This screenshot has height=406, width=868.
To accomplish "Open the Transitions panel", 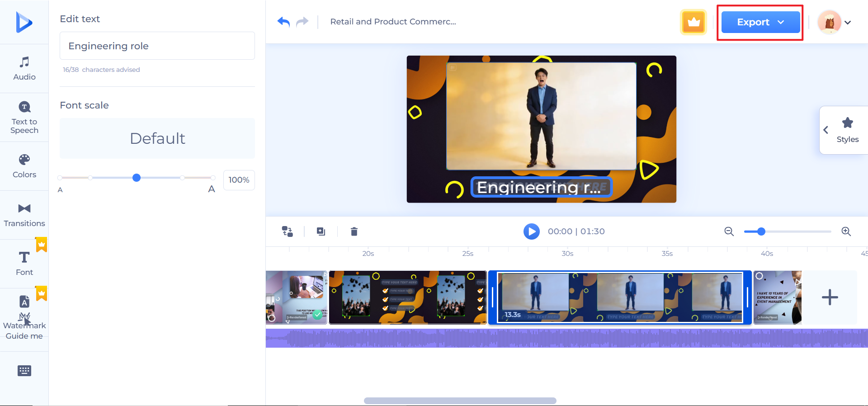I will click(x=24, y=215).
